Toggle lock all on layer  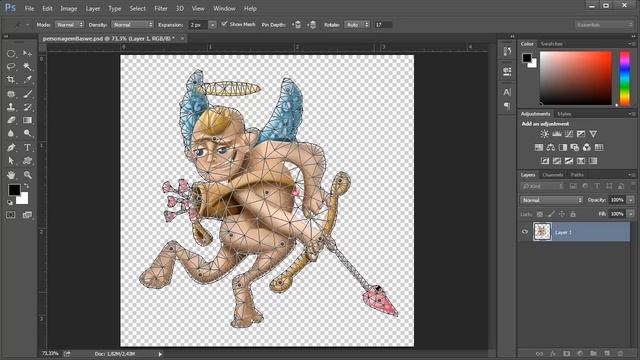tap(573, 214)
